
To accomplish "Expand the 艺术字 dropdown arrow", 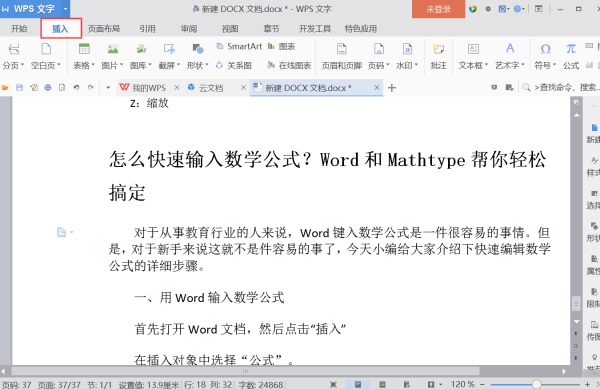I will pyautogui.click(x=523, y=65).
